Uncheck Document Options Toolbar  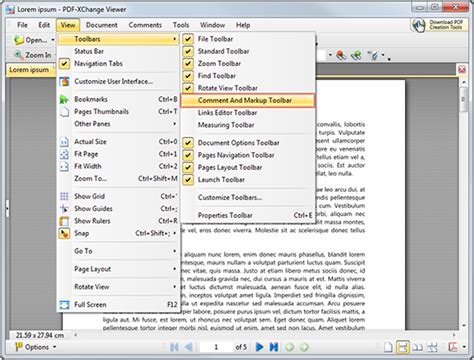(188, 143)
